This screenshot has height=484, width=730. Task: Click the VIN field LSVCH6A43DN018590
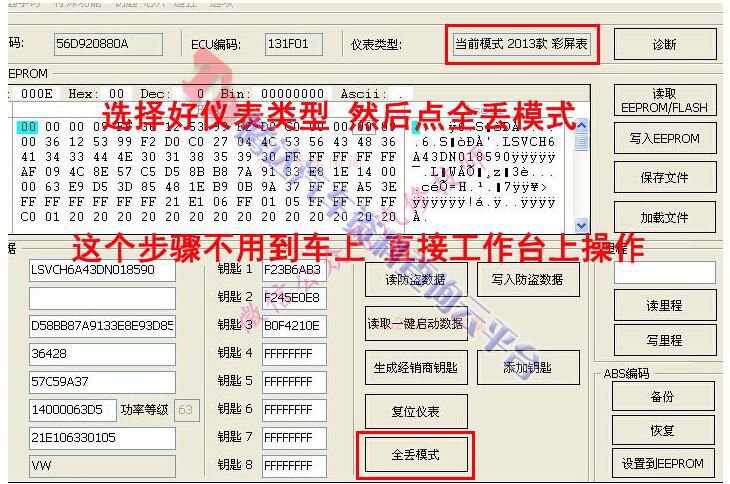pyautogui.click(x=102, y=270)
